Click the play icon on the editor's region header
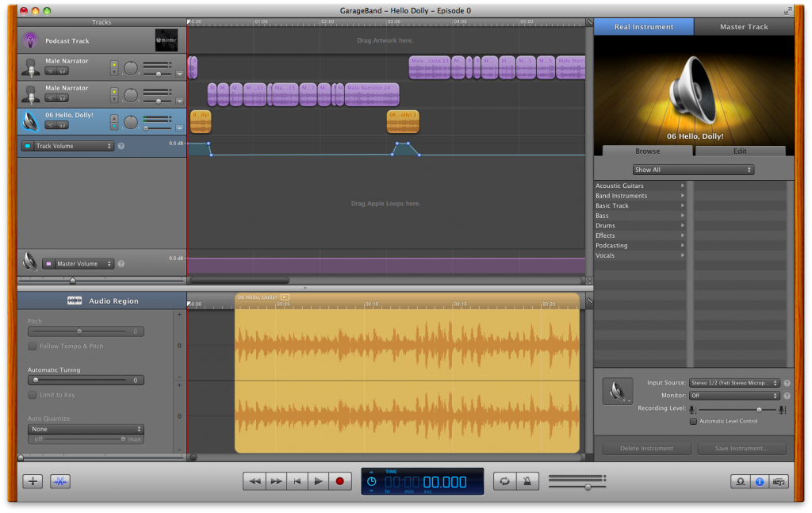The image size is (812, 513). (x=285, y=297)
